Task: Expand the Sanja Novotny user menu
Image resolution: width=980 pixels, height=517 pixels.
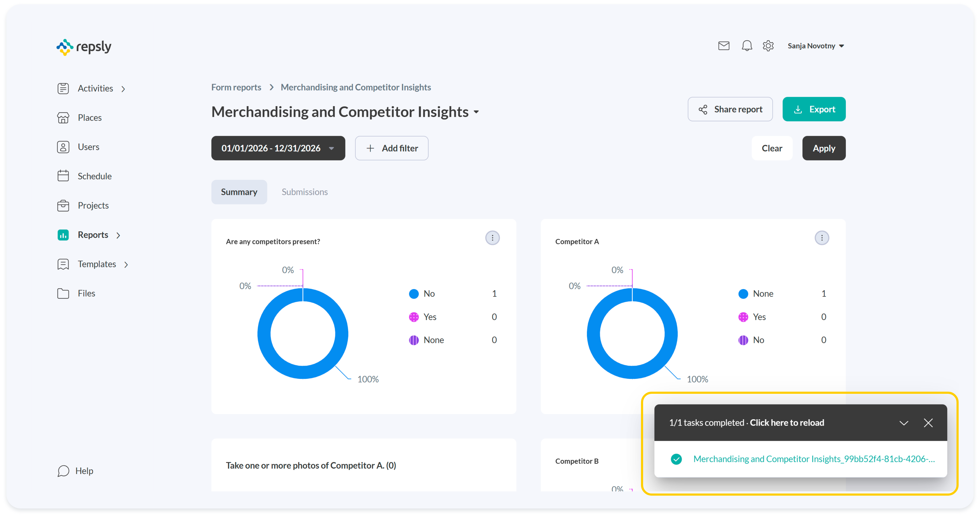Action: (x=816, y=46)
